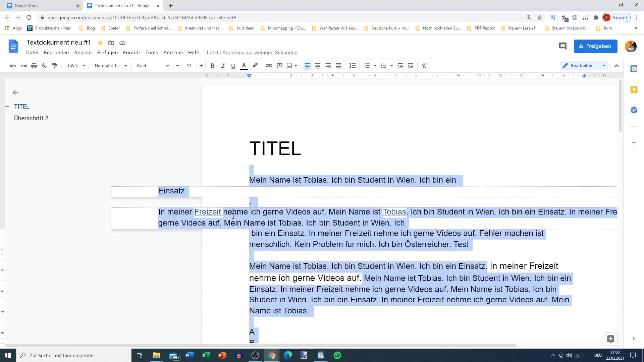Click the undo icon in toolbar
Viewport: 644px width, 362px height.
point(13,65)
